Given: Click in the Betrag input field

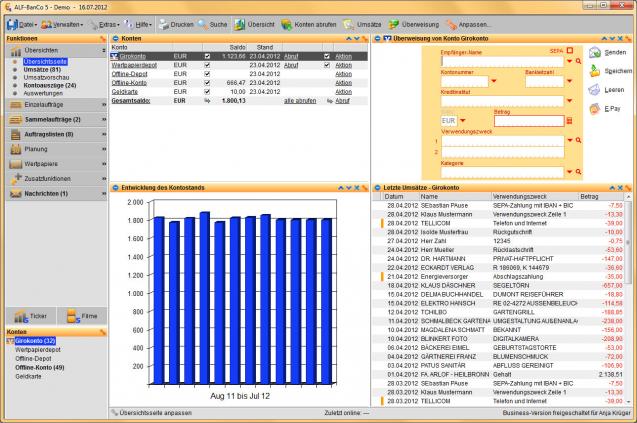Looking at the screenshot, I should coord(529,121).
